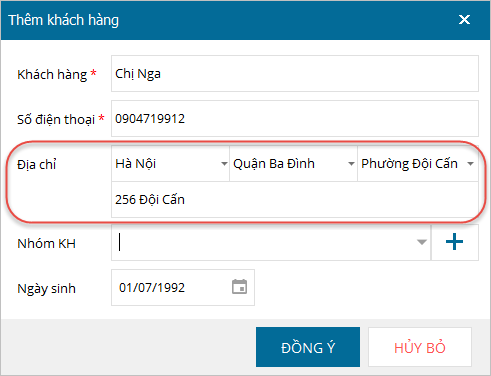Expand the Quận Ba Đình district dropdown arrow
This screenshot has height=376, width=491.
point(351,164)
